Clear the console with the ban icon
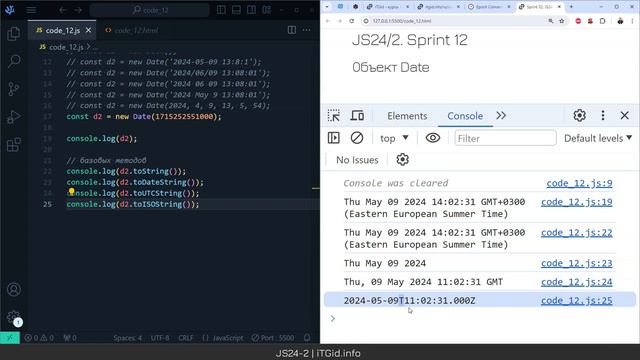640x360 pixels. [x=357, y=138]
